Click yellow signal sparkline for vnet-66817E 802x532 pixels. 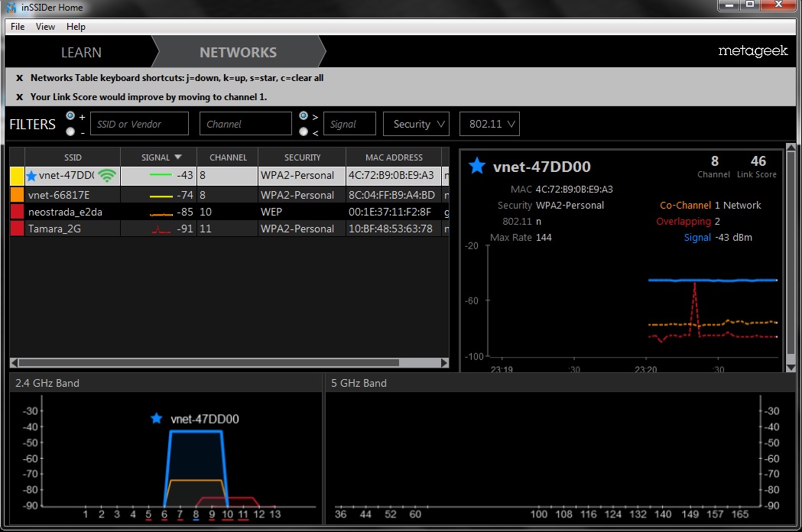tap(161, 196)
